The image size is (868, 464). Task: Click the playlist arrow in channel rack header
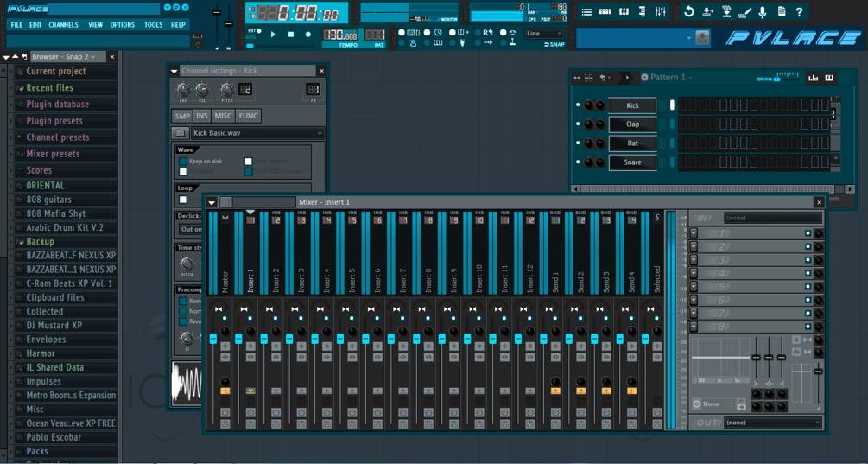(627, 78)
